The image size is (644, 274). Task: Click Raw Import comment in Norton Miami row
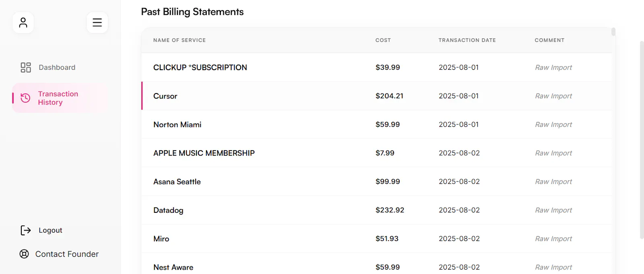(553, 125)
